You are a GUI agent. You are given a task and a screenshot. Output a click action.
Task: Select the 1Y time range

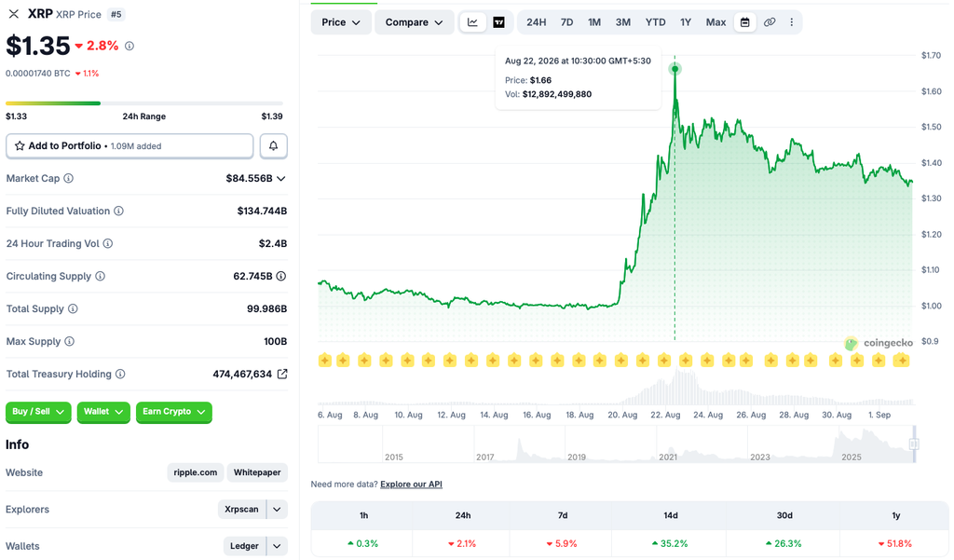pyautogui.click(x=686, y=22)
